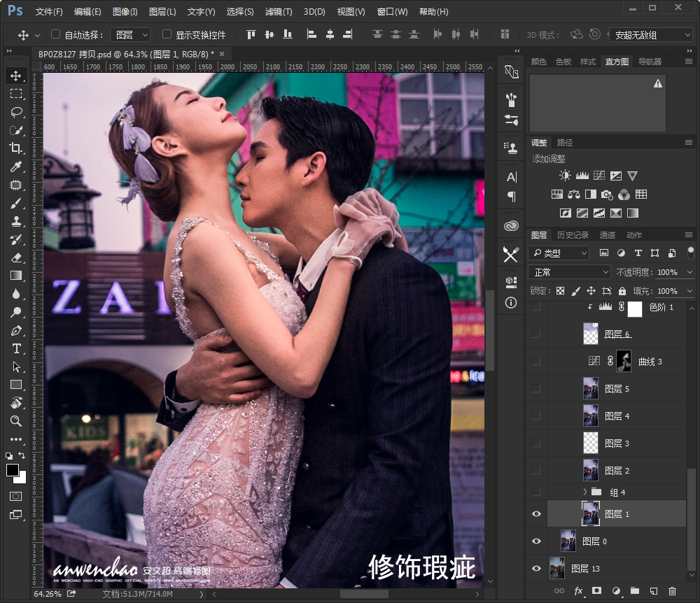Click the horizontal canvas scrollbar thumb
This screenshot has width=700, height=603.
click(x=364, y=594)
